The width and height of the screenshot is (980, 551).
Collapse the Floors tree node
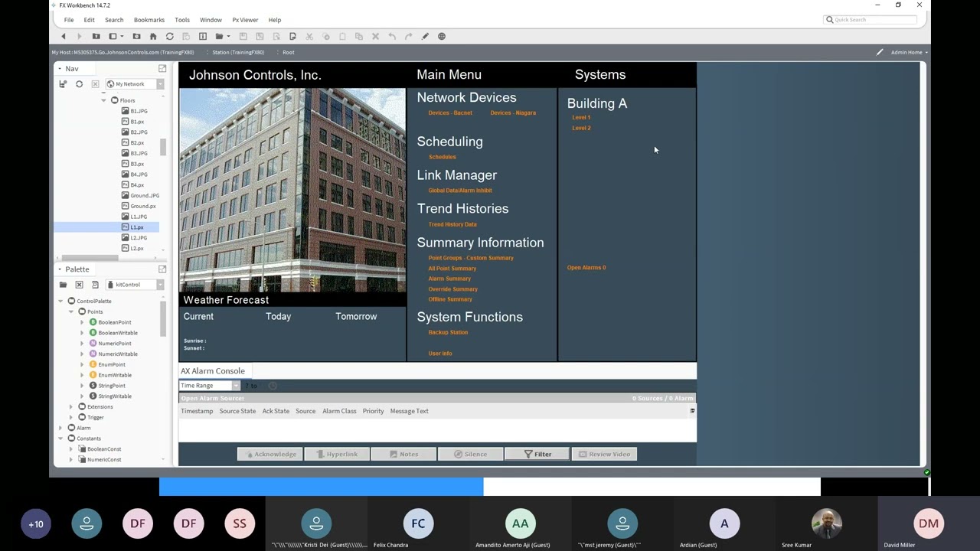click(104, 100)
